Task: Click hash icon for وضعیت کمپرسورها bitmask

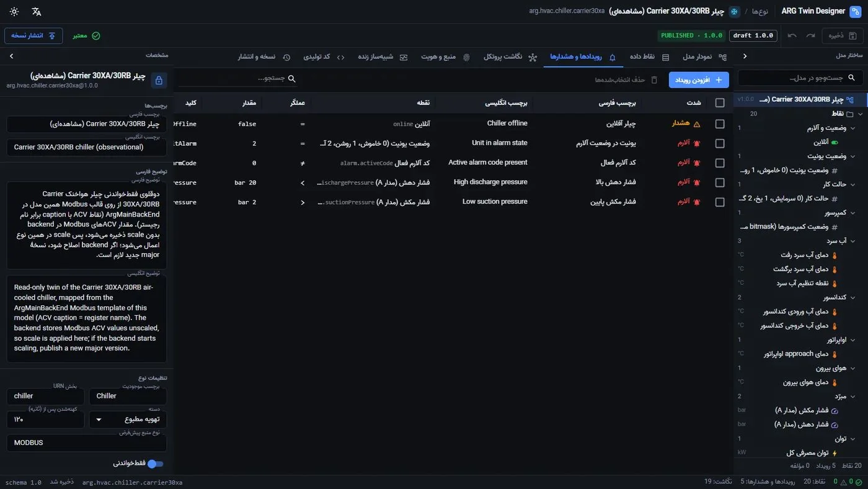Action: pyautogui.click(x=834, y=227)
